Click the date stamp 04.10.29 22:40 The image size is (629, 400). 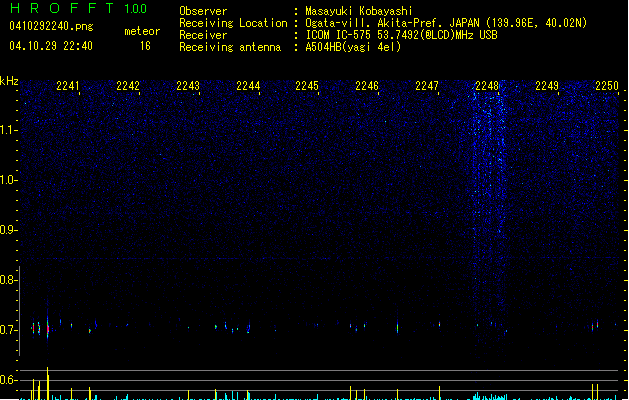coord(51,46)
